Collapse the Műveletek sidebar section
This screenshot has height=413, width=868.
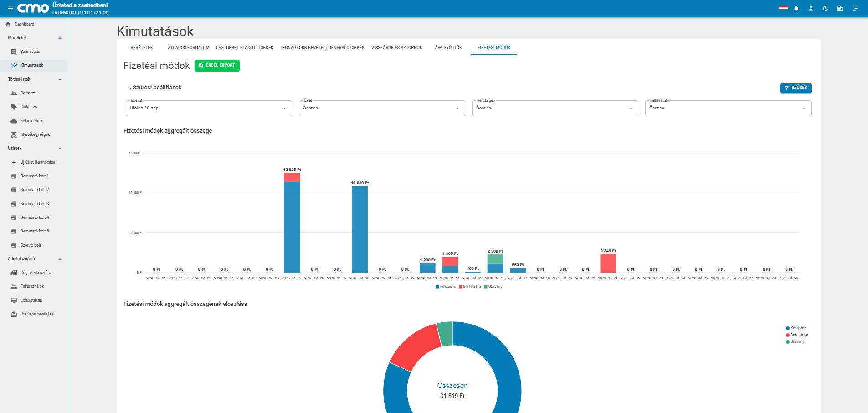(60, 38)
